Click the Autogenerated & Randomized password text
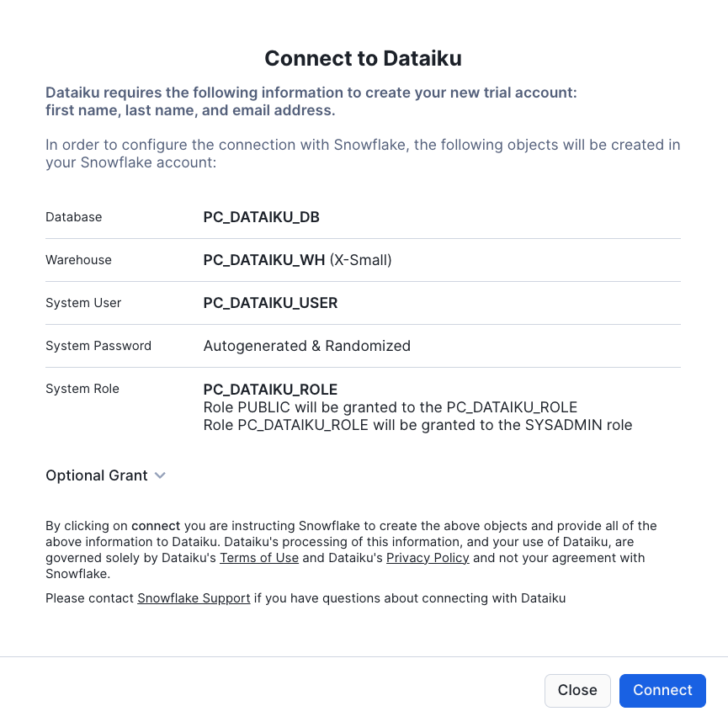The image size is (728, 722). [x=306, y=346]
